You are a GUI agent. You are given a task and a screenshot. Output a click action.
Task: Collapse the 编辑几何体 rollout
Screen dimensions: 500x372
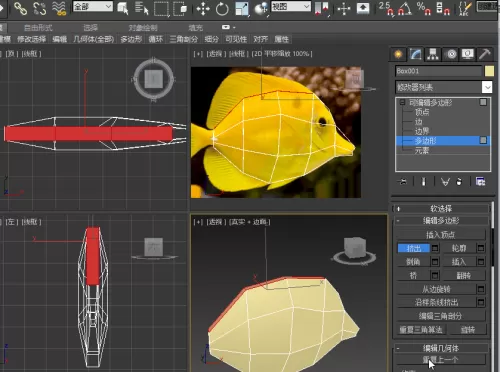[x=441, y=348]
